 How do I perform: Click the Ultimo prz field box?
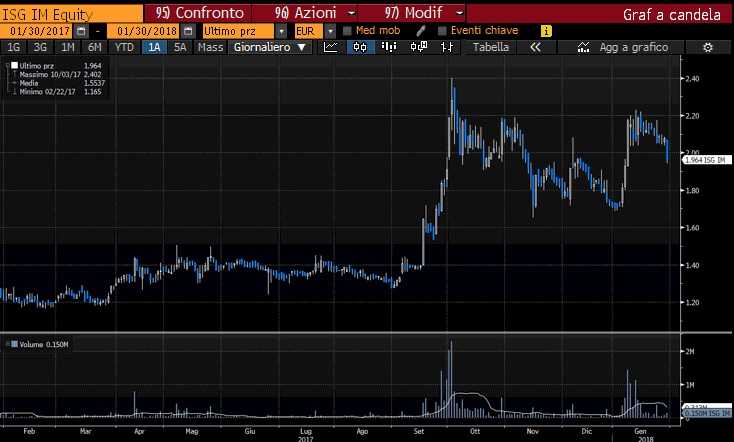point(238,31)
